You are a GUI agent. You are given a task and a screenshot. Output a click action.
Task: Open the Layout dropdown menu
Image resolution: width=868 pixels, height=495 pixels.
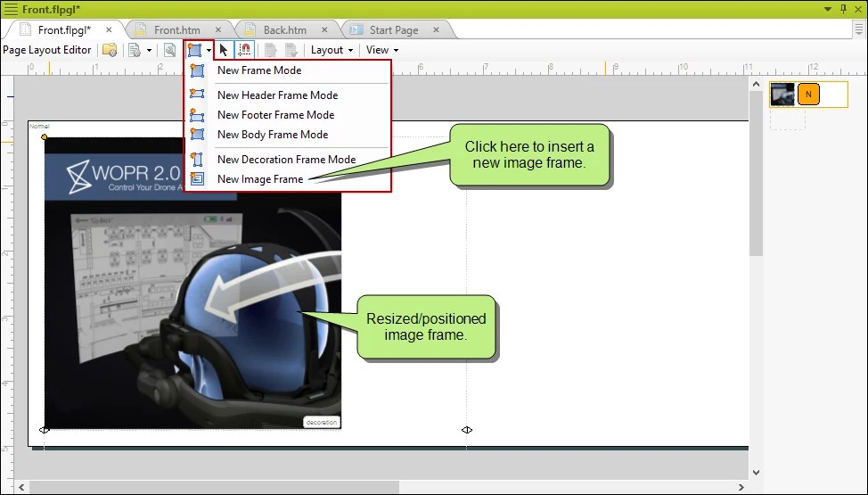pyautogui.click(x=332, y=50)
